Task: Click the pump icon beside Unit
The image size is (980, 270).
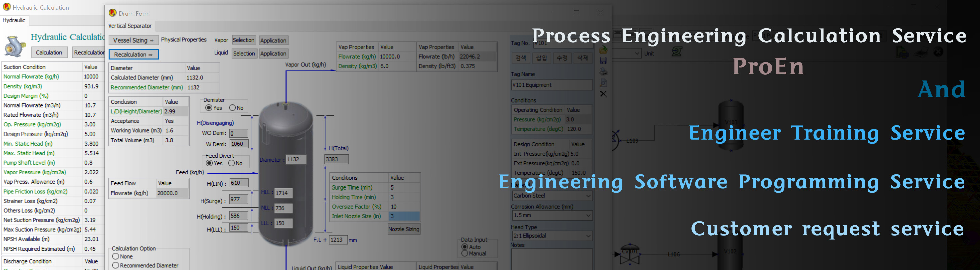Action: pyautogui.click(x=676, y=52)
